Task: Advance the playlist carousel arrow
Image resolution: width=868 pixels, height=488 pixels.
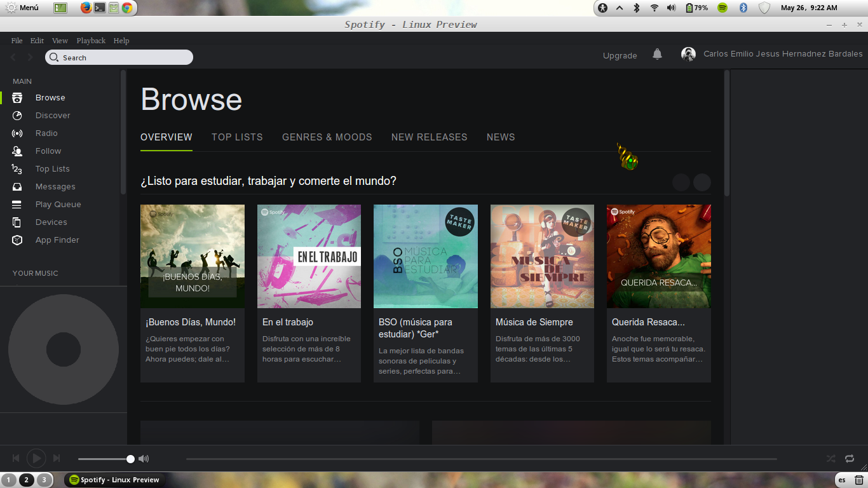Action: [702, 182]
